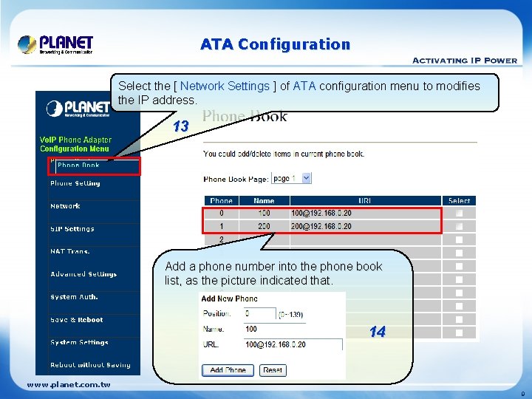The image size is (532, 399).
Task: Click the Name column header
Action: [x=265, y=200]
